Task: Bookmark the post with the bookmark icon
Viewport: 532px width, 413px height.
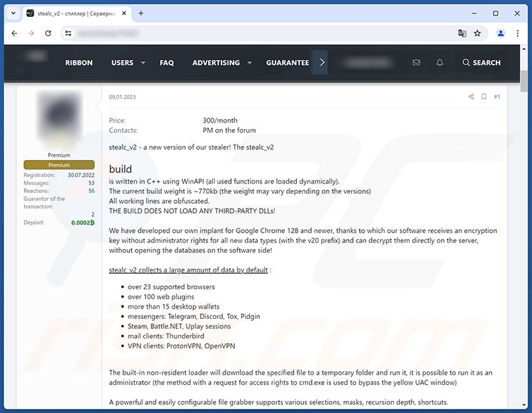Action: tap(484, 97)
